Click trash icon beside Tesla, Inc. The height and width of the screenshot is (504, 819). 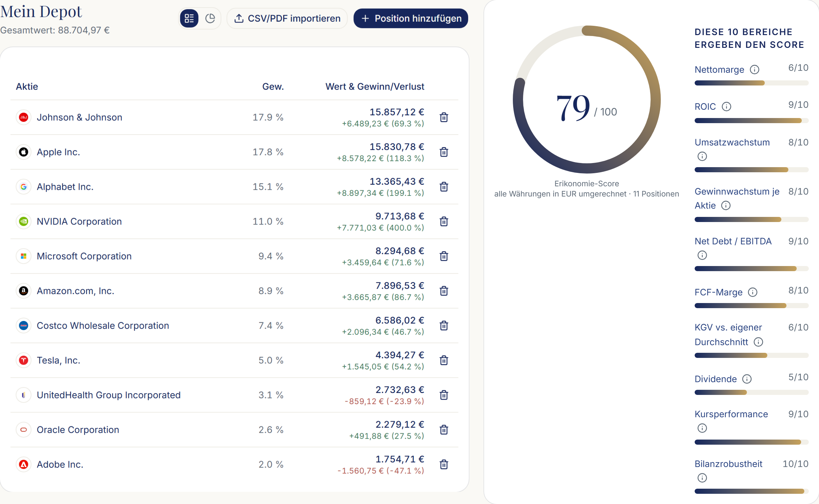(x=444, y=360)
